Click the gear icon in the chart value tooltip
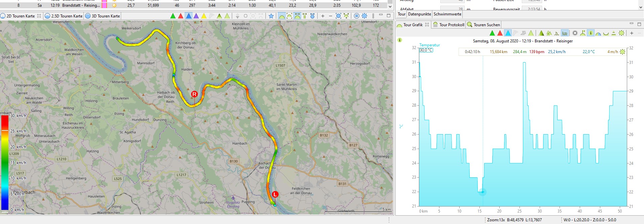This screenshot has height=224, width=644. (x=622, y=52)
